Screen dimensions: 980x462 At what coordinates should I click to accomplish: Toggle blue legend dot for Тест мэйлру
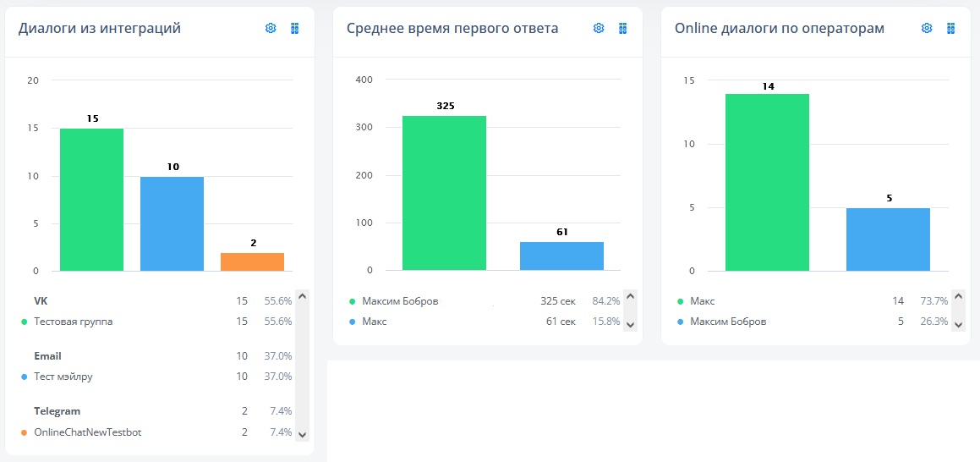24,377
